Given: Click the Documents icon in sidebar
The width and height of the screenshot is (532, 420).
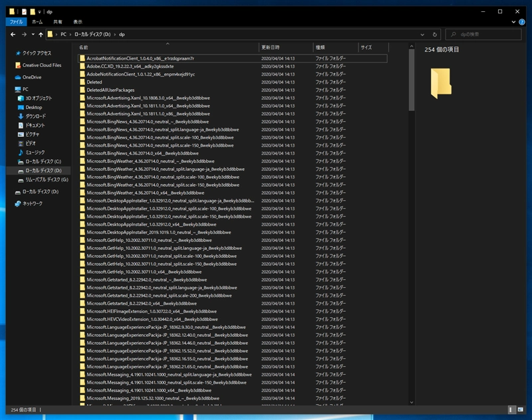Looking at the screenshot, I should click(21, 126).
